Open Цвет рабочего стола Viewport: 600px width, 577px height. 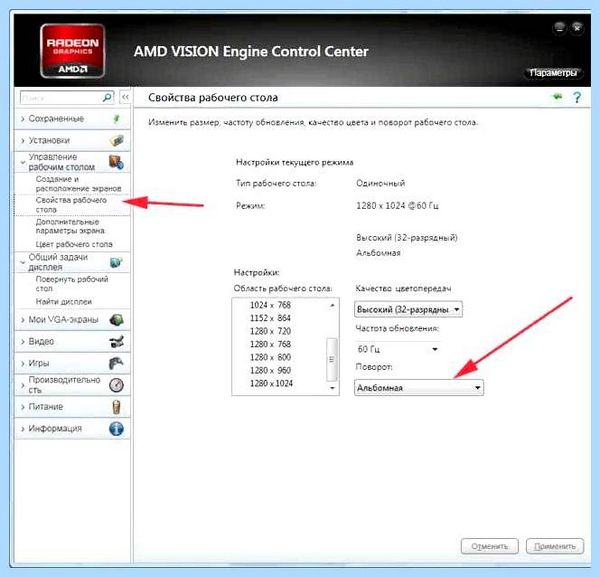74,244
